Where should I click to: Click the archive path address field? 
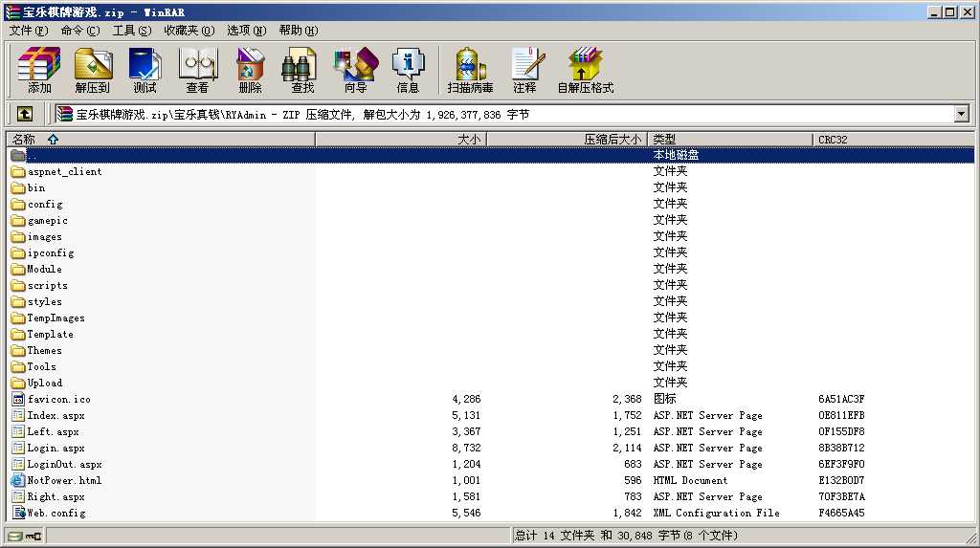click(x=503, y=114)
